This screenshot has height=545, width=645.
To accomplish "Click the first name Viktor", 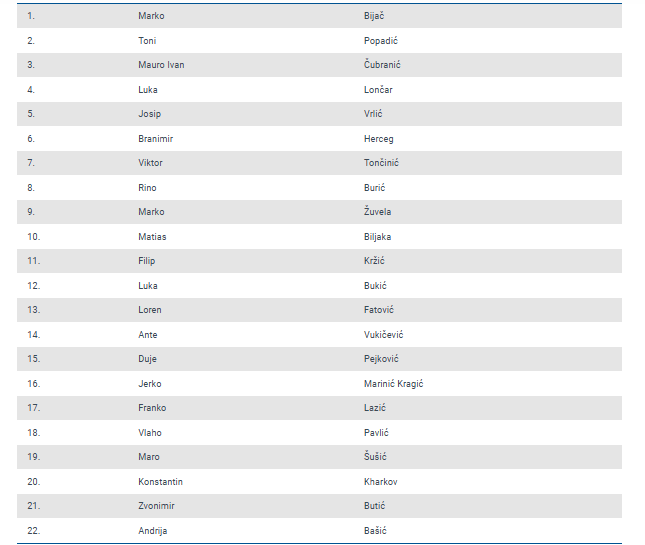I will [150, 163].
